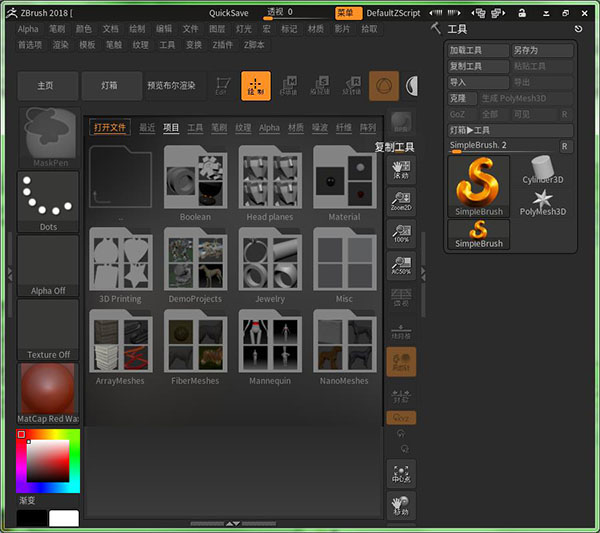Toggle the floor grid icon
600x533 pixels.
401,331
